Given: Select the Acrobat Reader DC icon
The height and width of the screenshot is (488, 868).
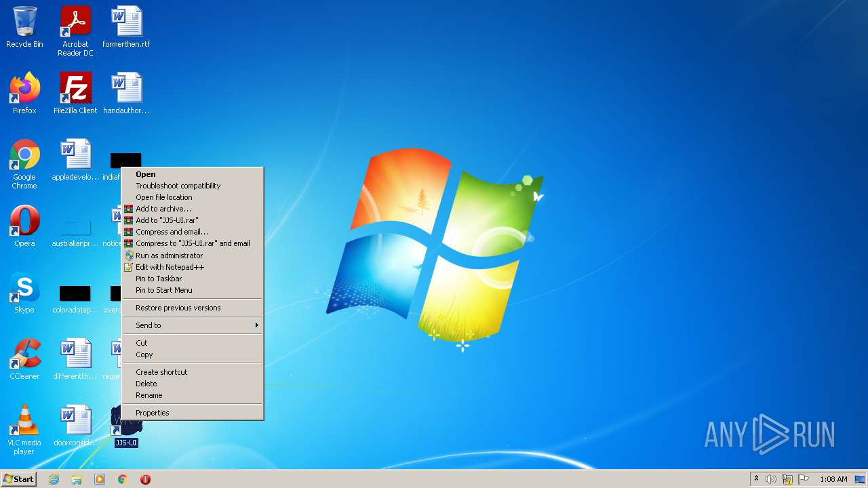Looking at the screenshot, I should coord(75,31).
